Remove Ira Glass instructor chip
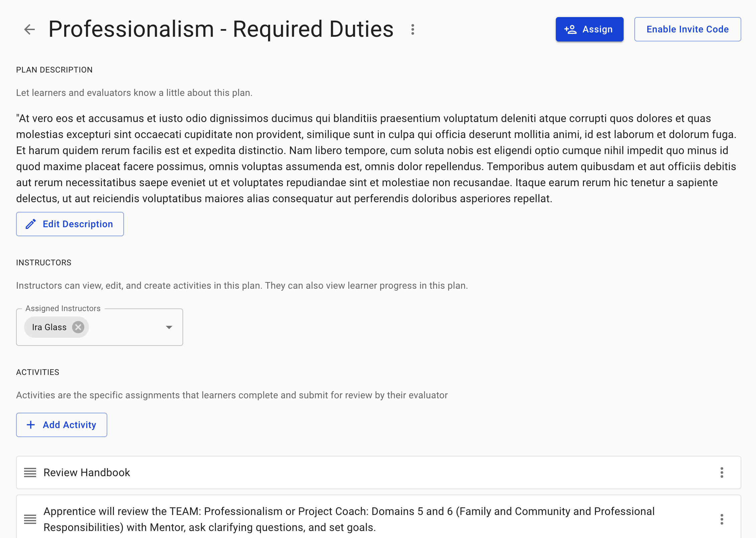The height and width of the screenshot is (538, 756). click(78, 327)
